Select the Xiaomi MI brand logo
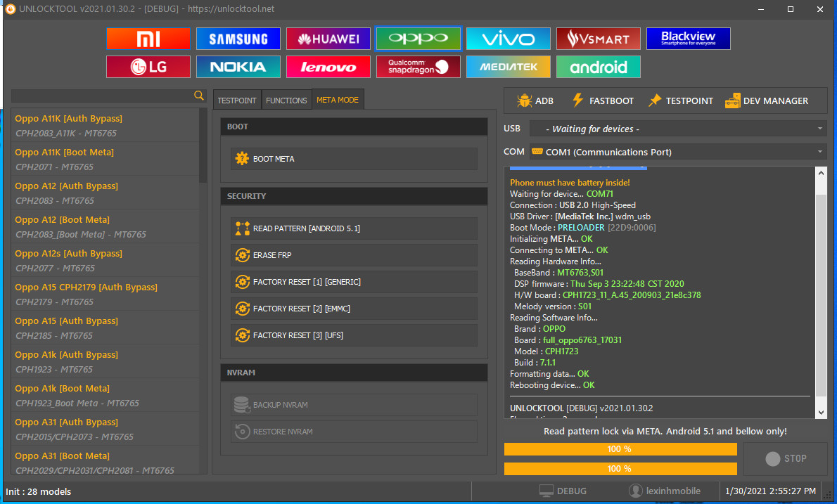The image size is (837, 504). tap(148, 39)
